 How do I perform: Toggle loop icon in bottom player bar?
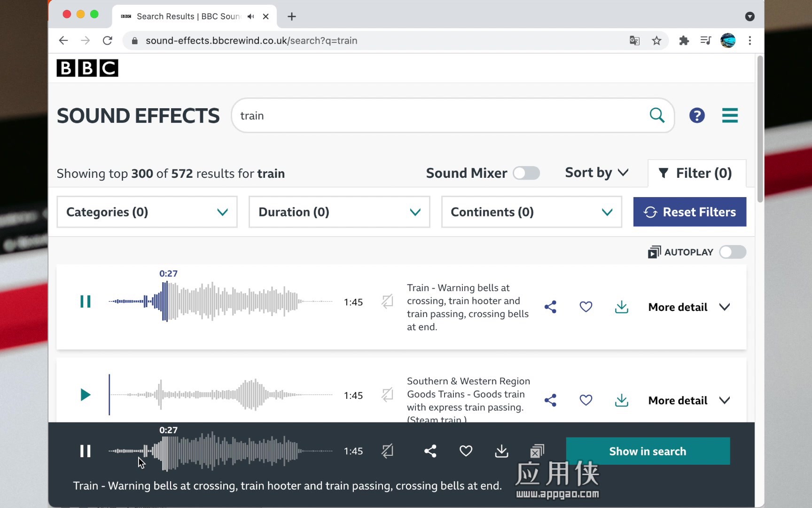click(x=387, y=451)
